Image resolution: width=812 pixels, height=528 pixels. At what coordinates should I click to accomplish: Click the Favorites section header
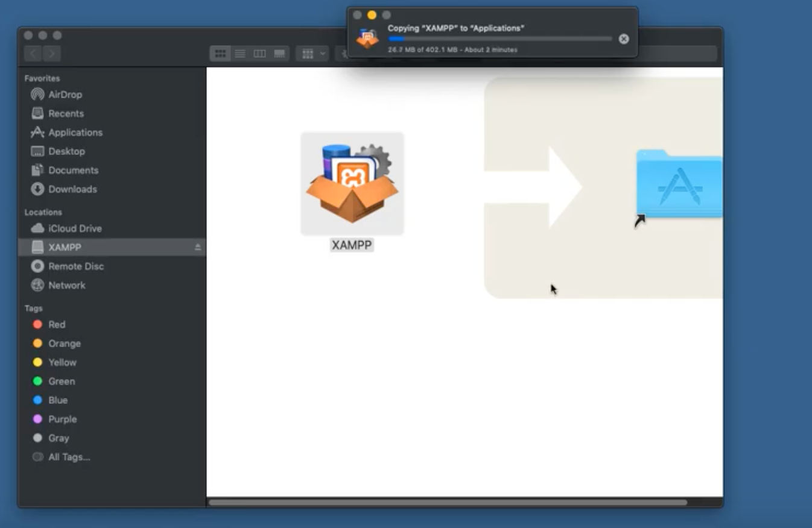click(x=42, y=78)
